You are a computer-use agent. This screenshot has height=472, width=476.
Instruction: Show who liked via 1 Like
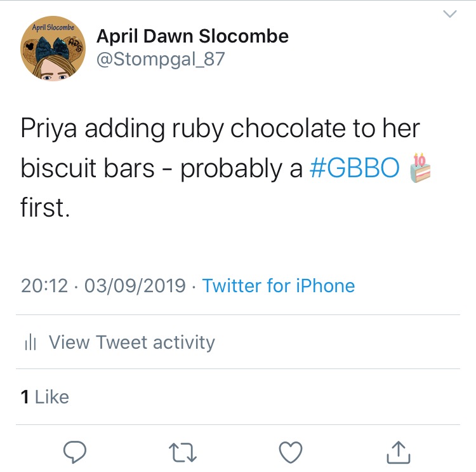tap(45, 397)
